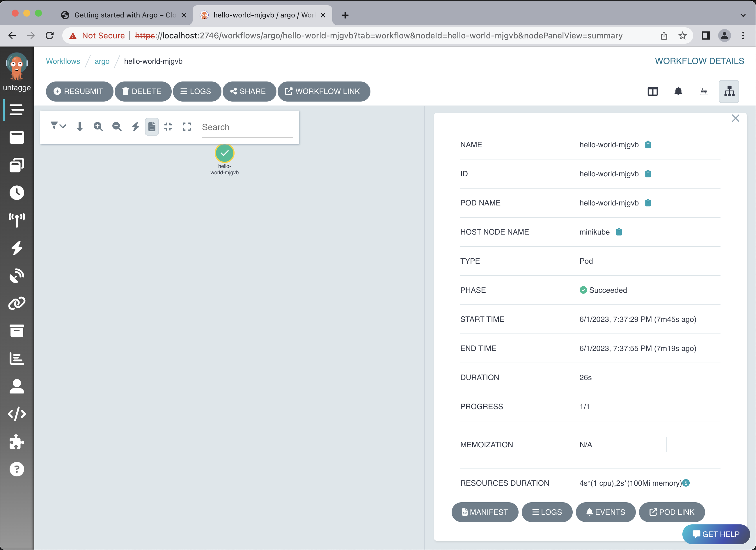Viewport: 756px width, 550px height.
Task: Copy the HOST NODE NAME minikube value
Action: tap(619, 232)
